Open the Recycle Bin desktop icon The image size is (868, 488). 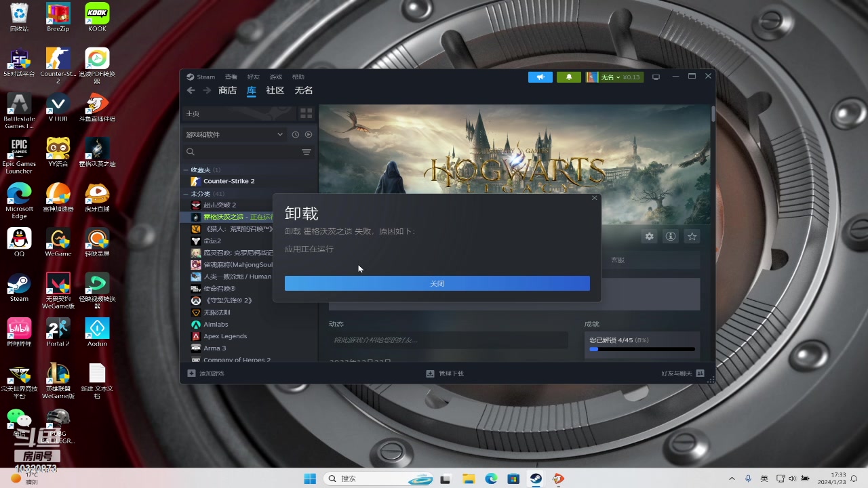coord(19,18)
